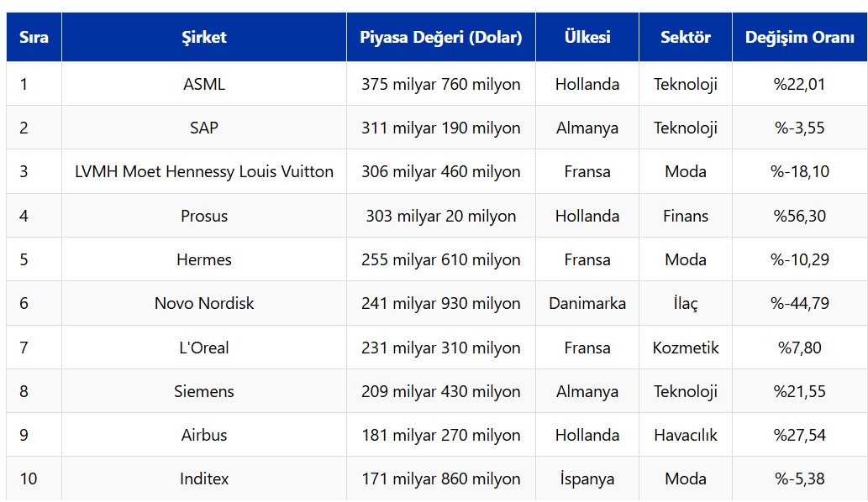
Task: Select the %56,30 change rate cell
Action: 799,216
